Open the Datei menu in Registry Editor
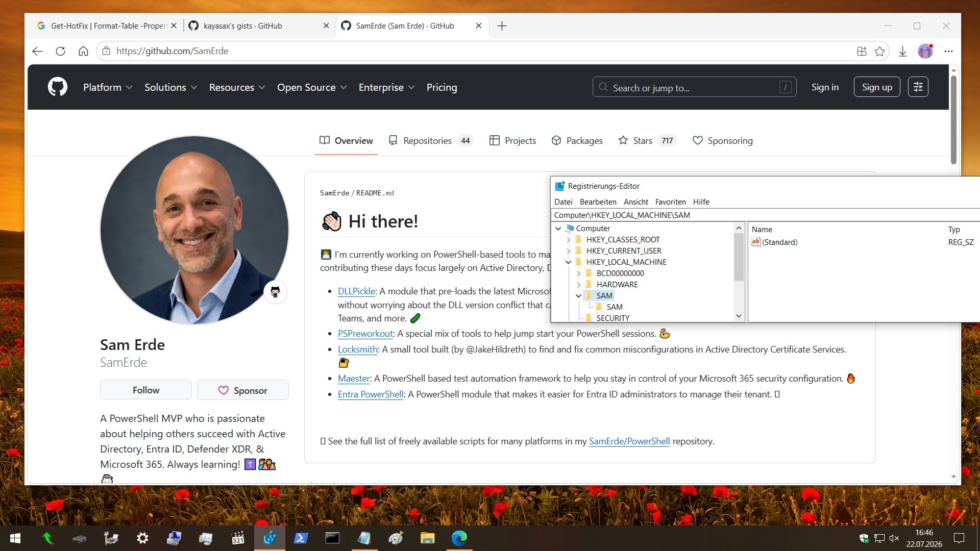This screenshot has height=551, width=980. point(563,202)
